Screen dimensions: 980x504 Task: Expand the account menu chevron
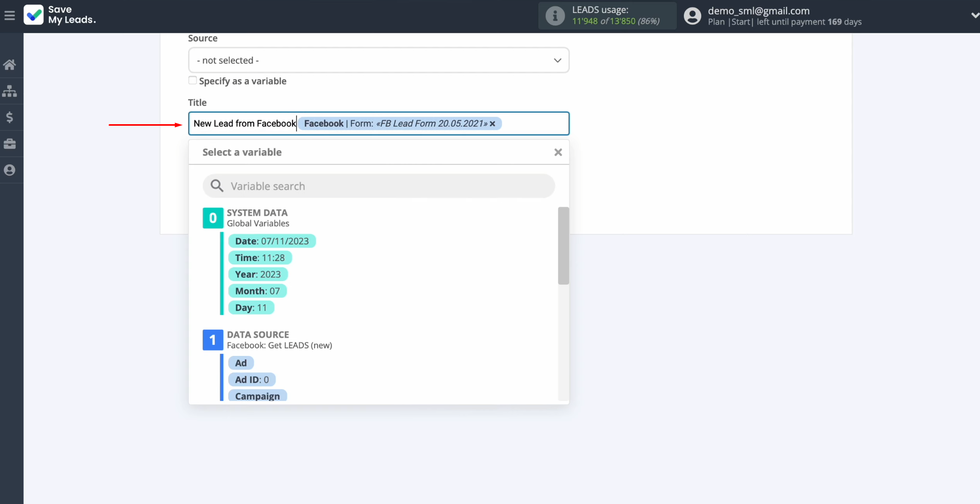tap(974, 16)
